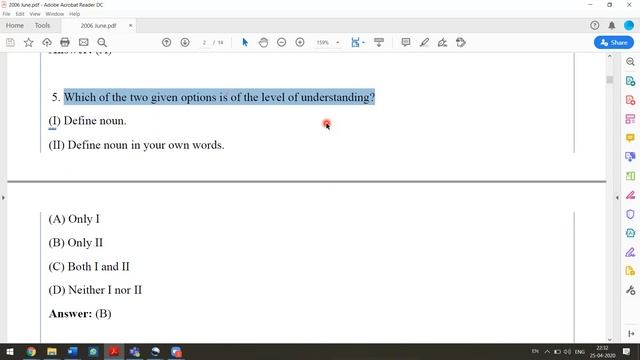Open the File menu
This screenshot has width=640, height=360.
(x=7, y=14)
